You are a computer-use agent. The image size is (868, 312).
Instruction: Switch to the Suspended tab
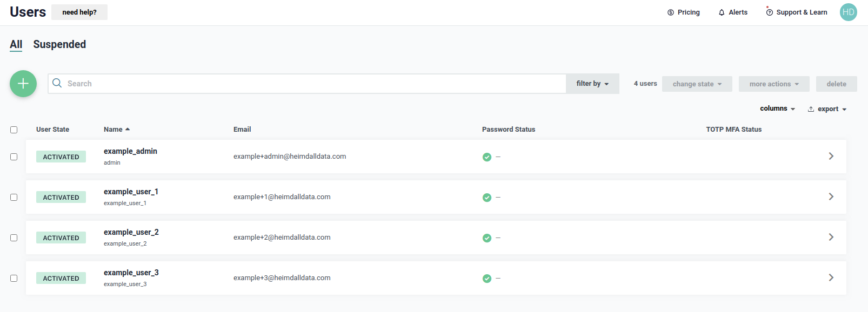coord(59,44)
